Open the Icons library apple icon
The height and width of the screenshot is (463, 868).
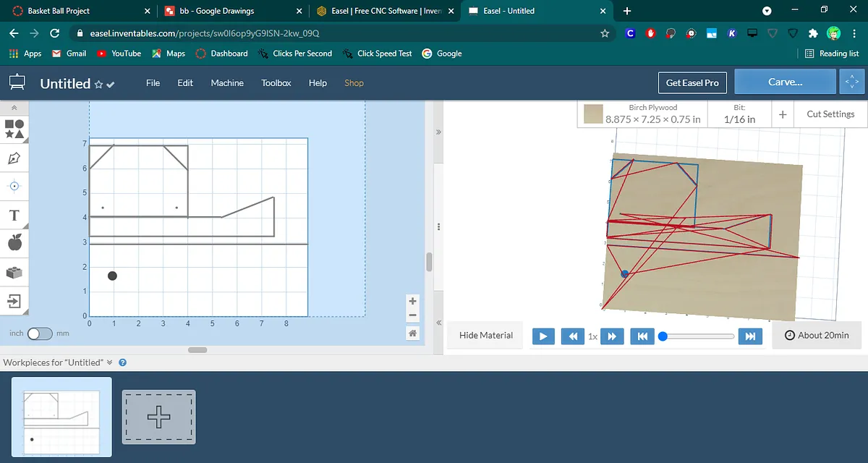(14, 243)
